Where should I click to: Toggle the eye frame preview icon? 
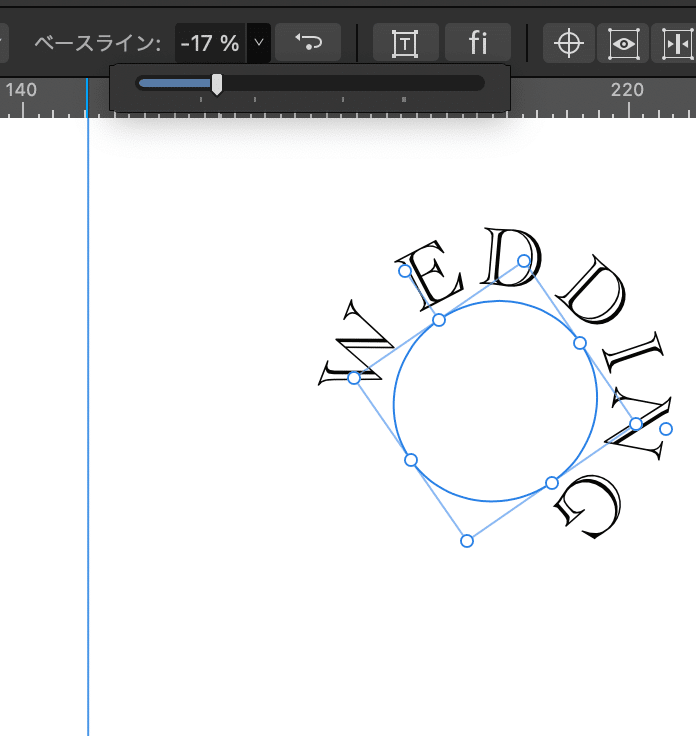[623, 43]
